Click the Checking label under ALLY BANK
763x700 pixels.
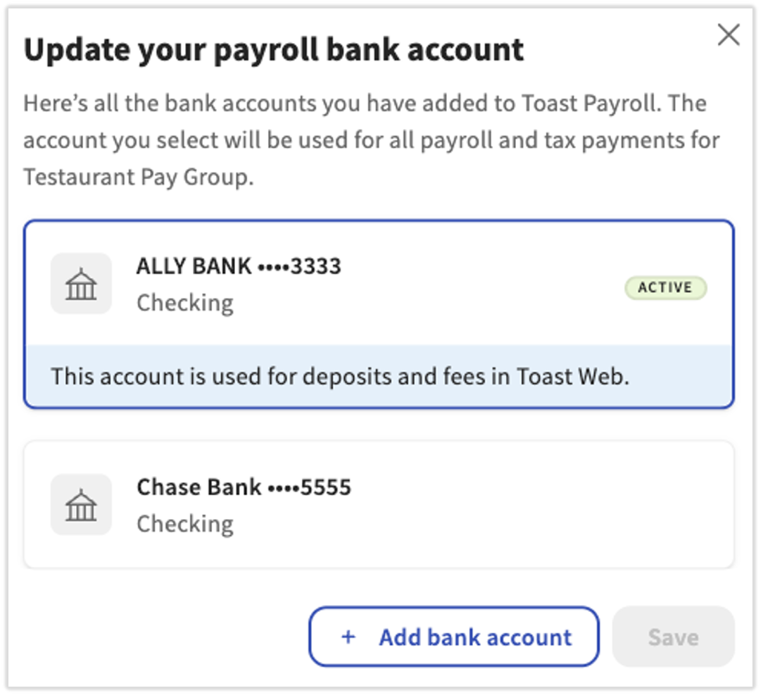[185, 304]
